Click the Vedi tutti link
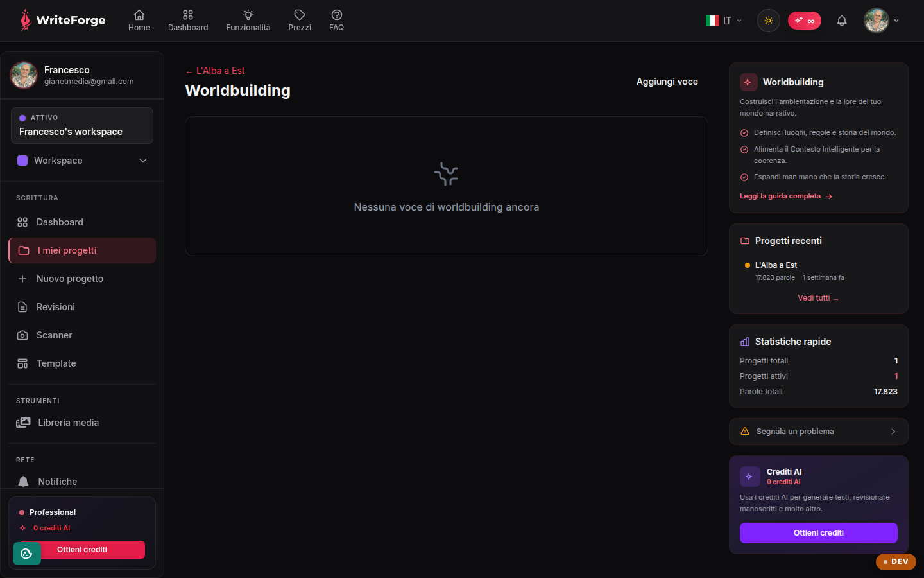 (x=818, y=298)
